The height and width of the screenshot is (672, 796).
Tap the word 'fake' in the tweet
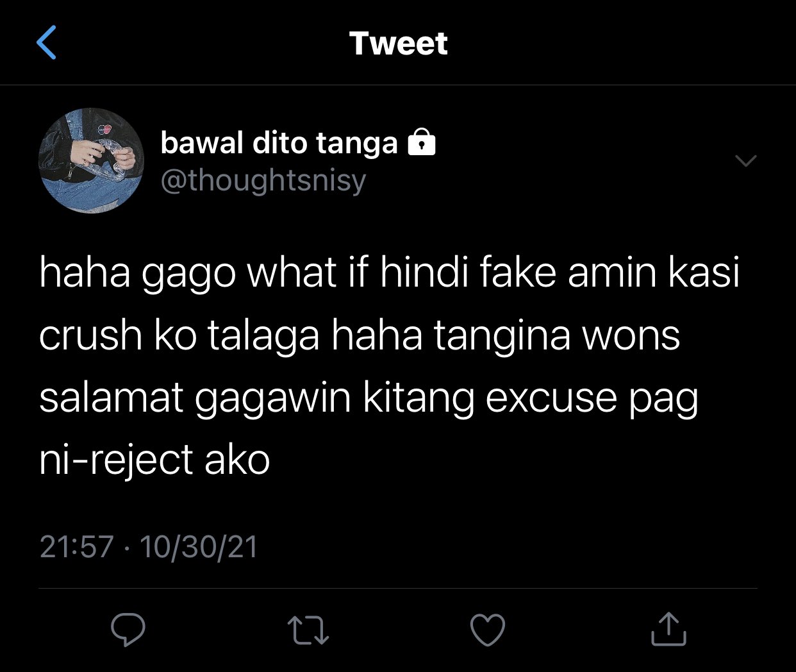click(518, 272)
